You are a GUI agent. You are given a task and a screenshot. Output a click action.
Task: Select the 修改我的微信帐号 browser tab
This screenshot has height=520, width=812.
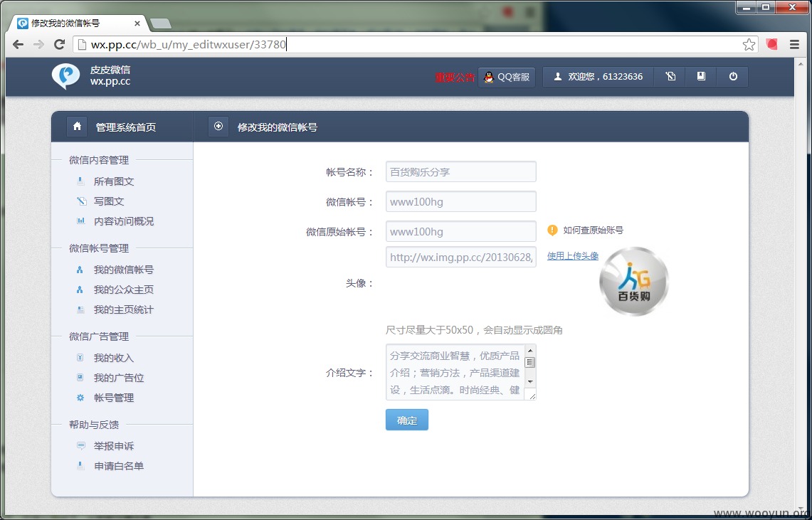pos(78,23)
